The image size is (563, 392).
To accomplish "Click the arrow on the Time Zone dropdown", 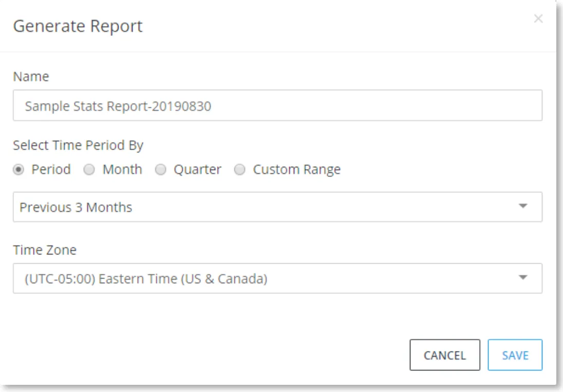I will [523, 277].
